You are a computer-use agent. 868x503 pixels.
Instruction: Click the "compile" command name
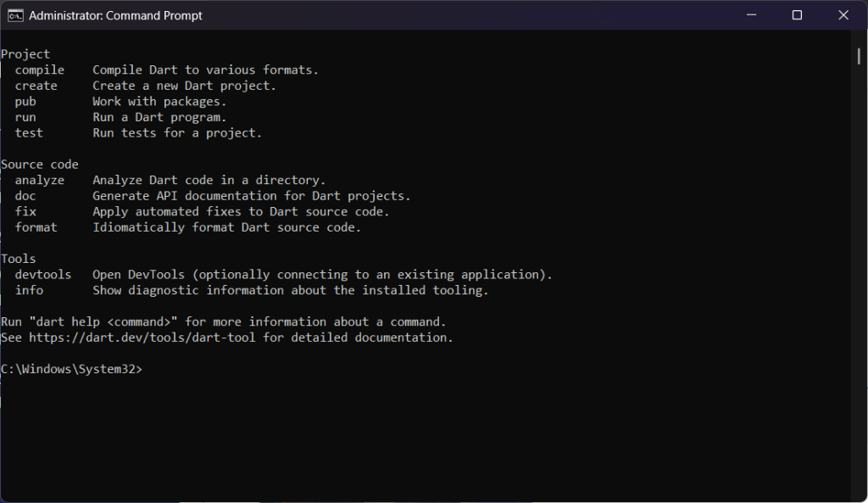39,70
